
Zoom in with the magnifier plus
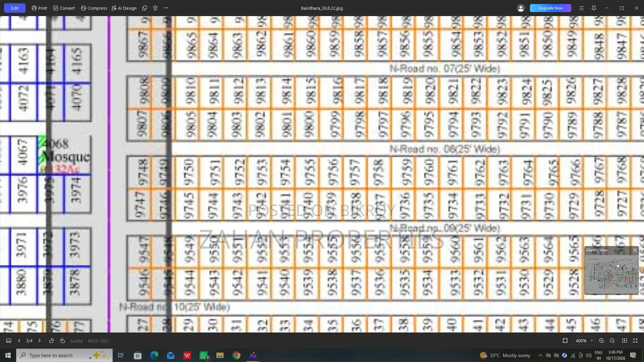tap(601, 341)
